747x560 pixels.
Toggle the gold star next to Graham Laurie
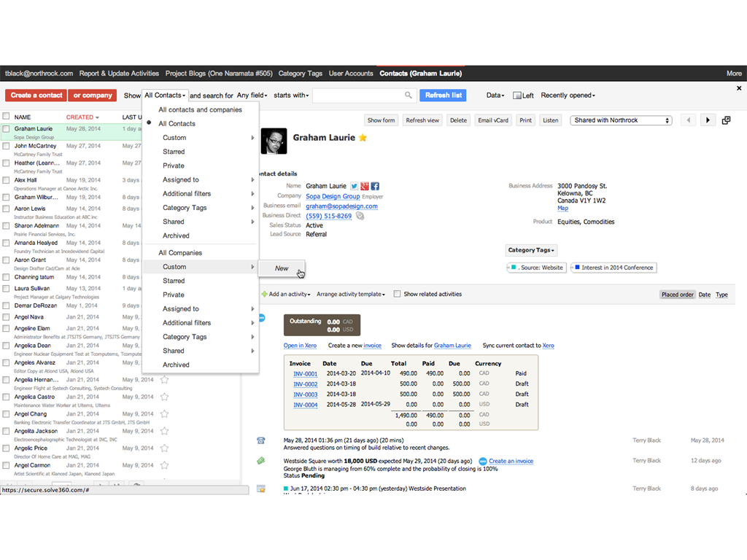tap(363, 138)
